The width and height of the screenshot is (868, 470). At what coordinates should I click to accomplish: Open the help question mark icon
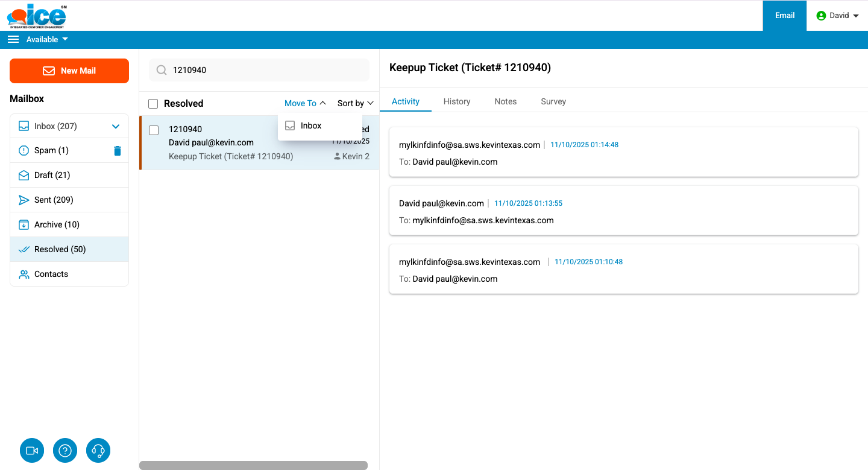[65, 451]
